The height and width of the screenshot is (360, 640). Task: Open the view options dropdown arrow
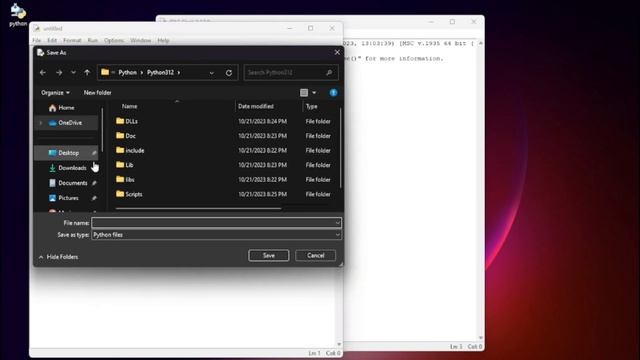point(314,93)
